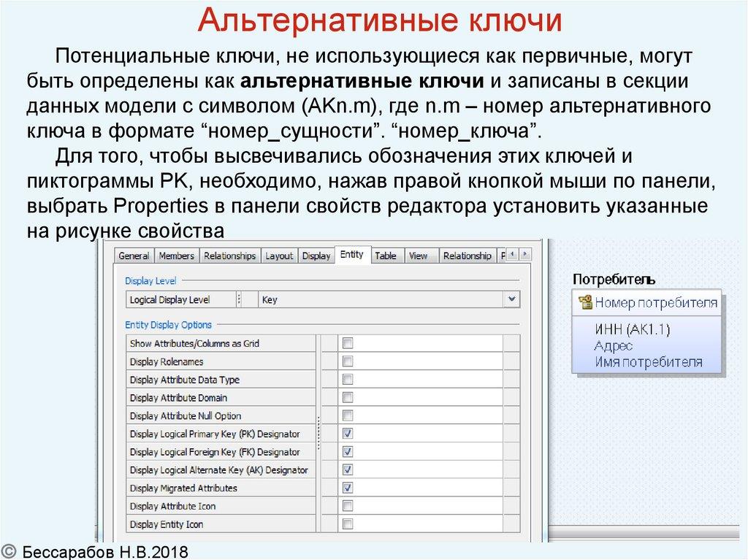Click the Потребитель entity header
Viewport: 748px width, 560px height.
[x=614, y=278]
